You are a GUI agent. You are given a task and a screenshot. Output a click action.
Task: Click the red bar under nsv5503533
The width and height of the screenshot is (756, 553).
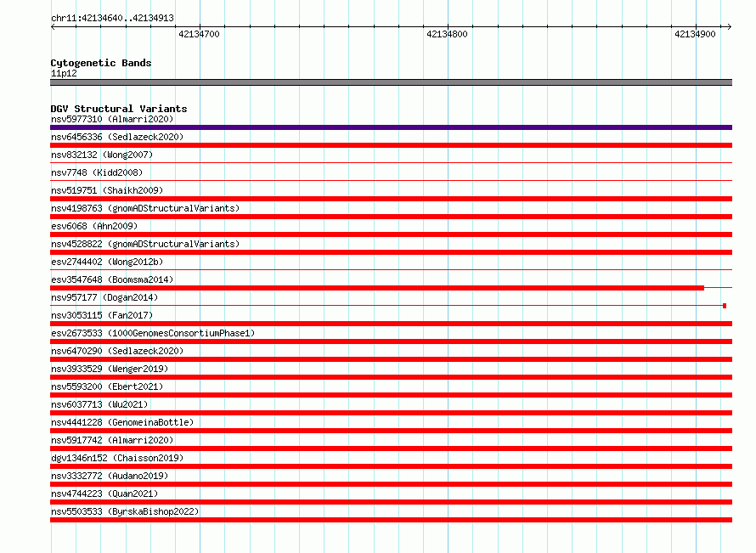[391, 520]
